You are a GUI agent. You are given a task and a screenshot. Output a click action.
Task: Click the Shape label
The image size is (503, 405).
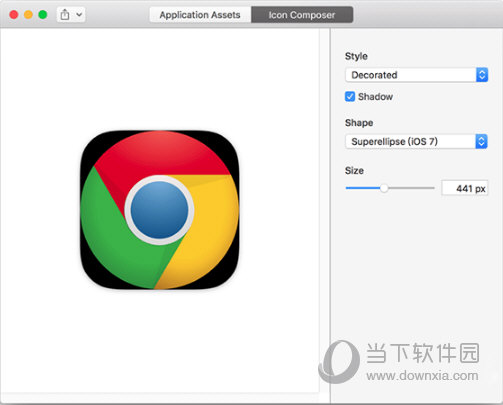pyautogui.click(x=359, y=123)
